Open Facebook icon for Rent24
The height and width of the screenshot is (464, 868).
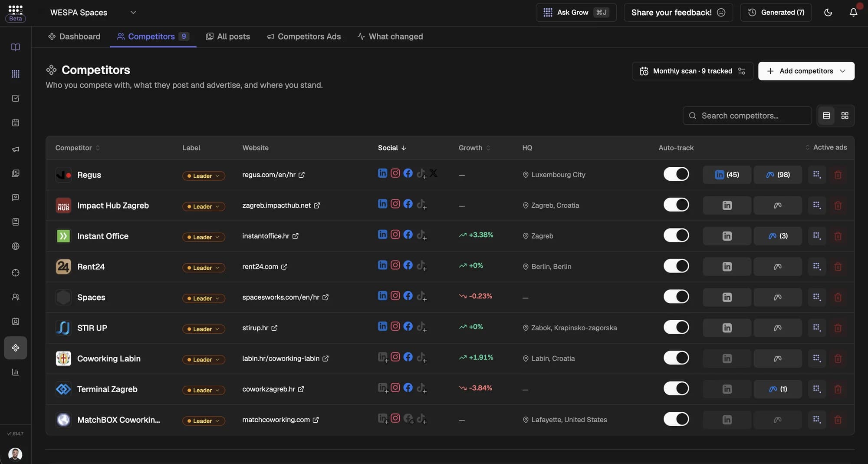(x=408, y=265)
